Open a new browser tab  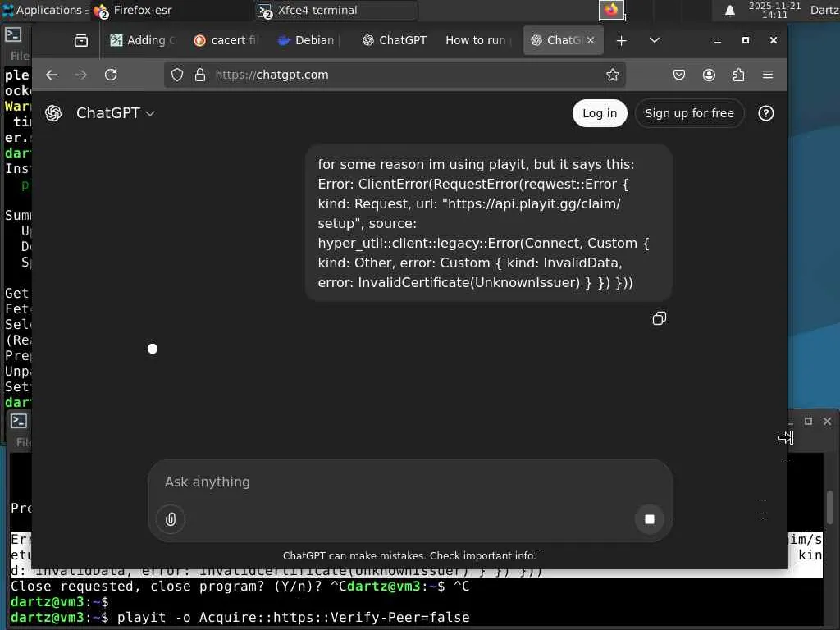(621, 41)
